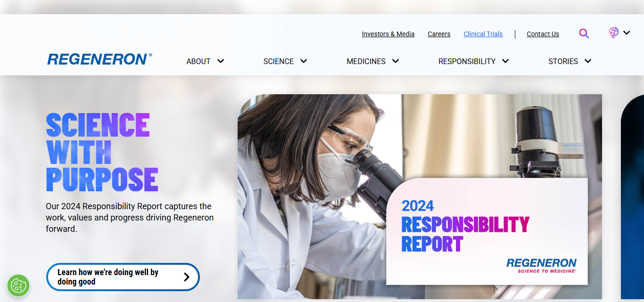Screen dimensions: 644x302
Task: Open the MEDICINES menu
Action: [x=366, y=61]
